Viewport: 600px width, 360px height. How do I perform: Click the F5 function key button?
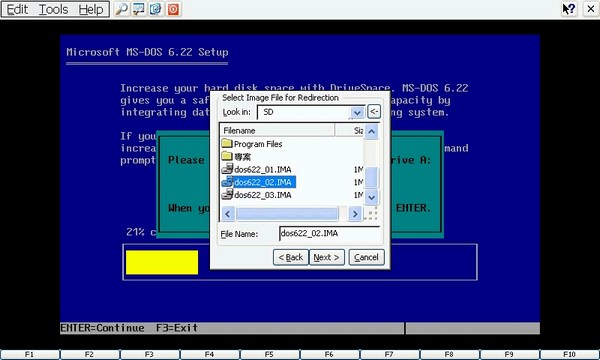click(269, 355)
